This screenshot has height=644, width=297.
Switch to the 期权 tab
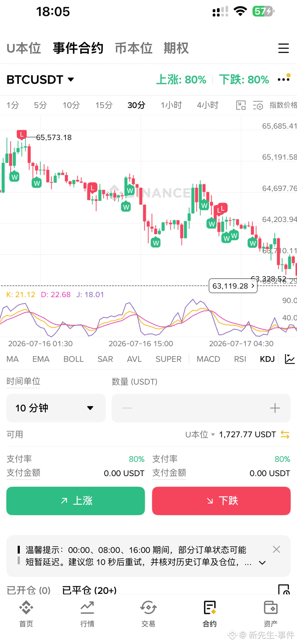(x=176, y=48)
